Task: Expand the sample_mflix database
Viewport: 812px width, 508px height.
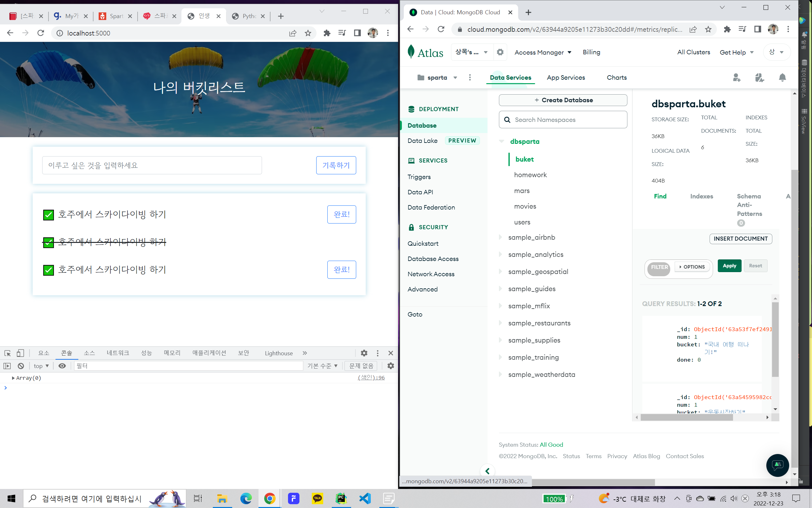Action: (500, 306)
